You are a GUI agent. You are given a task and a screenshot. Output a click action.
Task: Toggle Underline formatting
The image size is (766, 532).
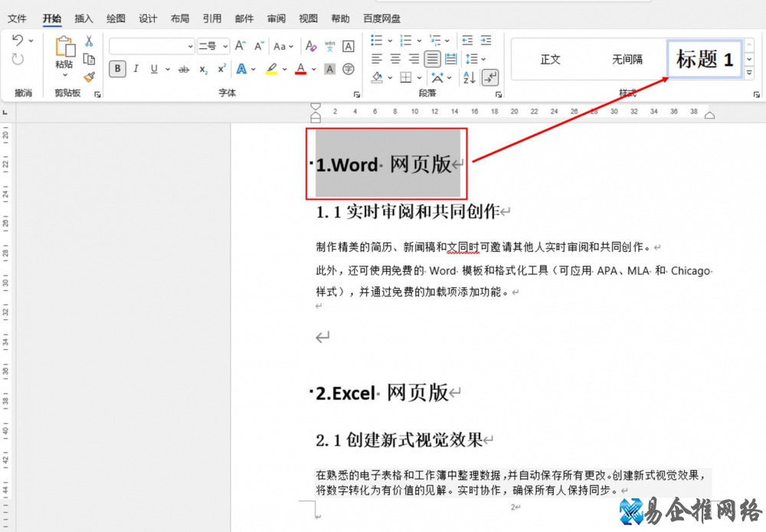tap(155, 69)
